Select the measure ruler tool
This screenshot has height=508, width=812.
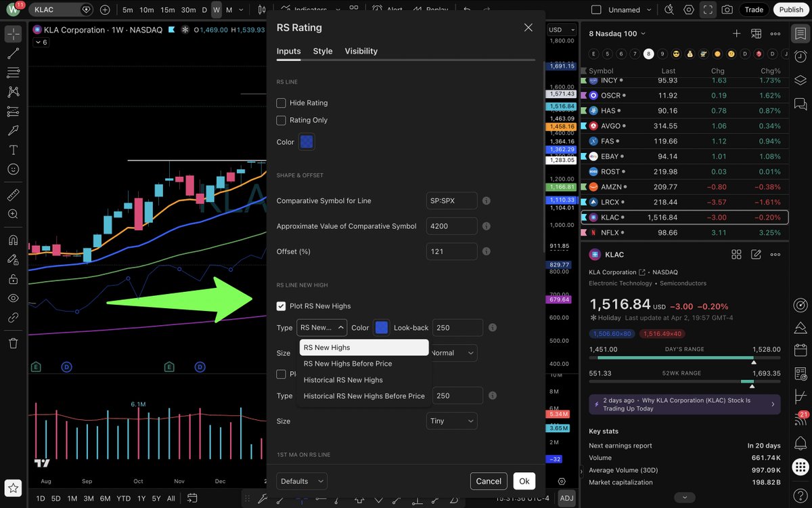tap(14, 195)
